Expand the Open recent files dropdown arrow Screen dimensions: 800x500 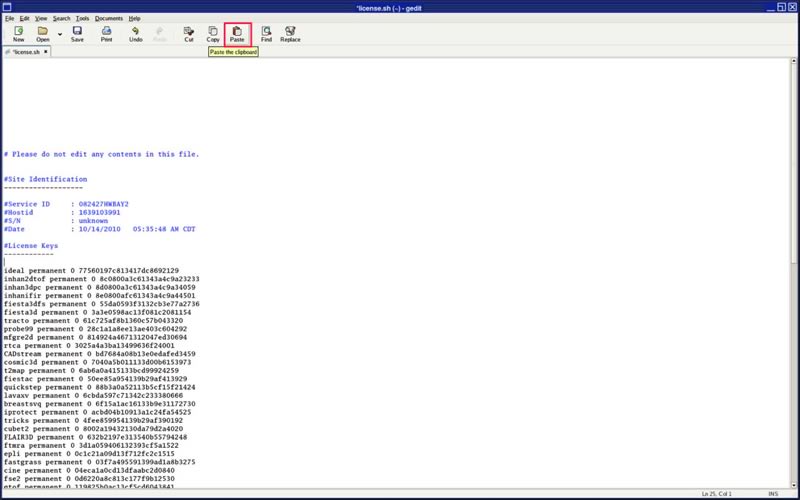point(59,34)
